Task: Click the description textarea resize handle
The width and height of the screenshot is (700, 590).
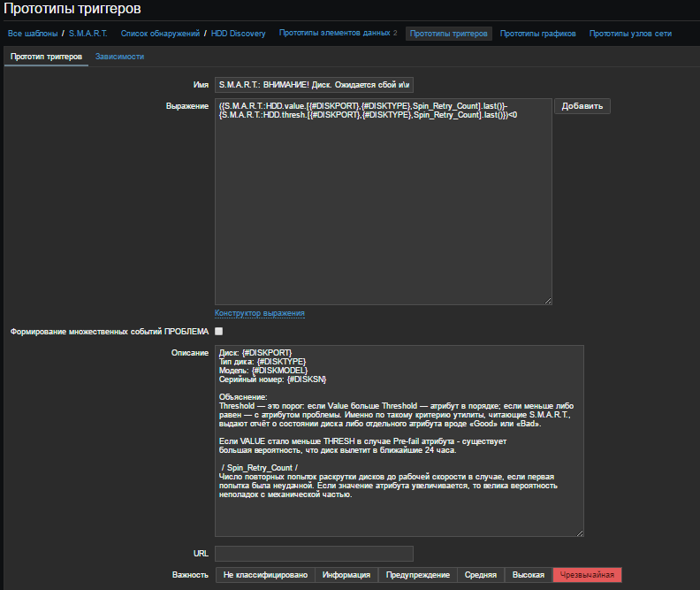Action: pyautogui.click(x=580, y=533)
